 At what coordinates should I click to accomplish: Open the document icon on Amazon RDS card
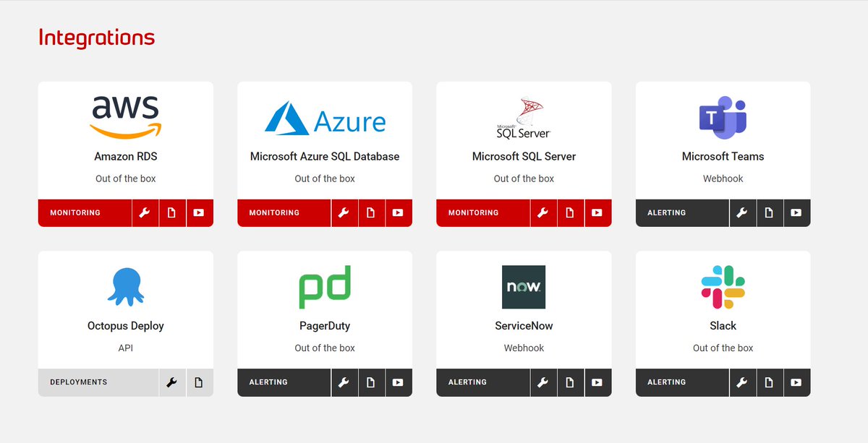tap(172, 213)
